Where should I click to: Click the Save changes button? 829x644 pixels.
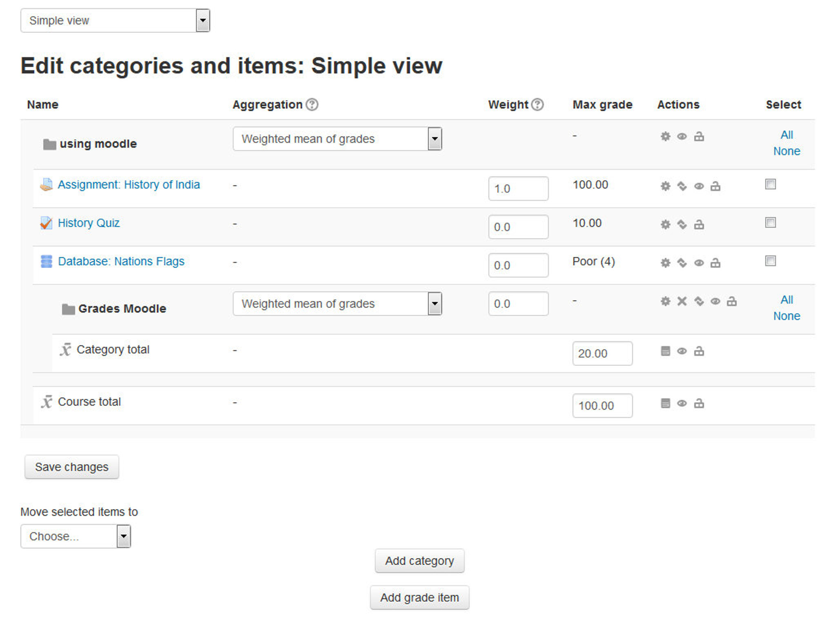(71, 466)
